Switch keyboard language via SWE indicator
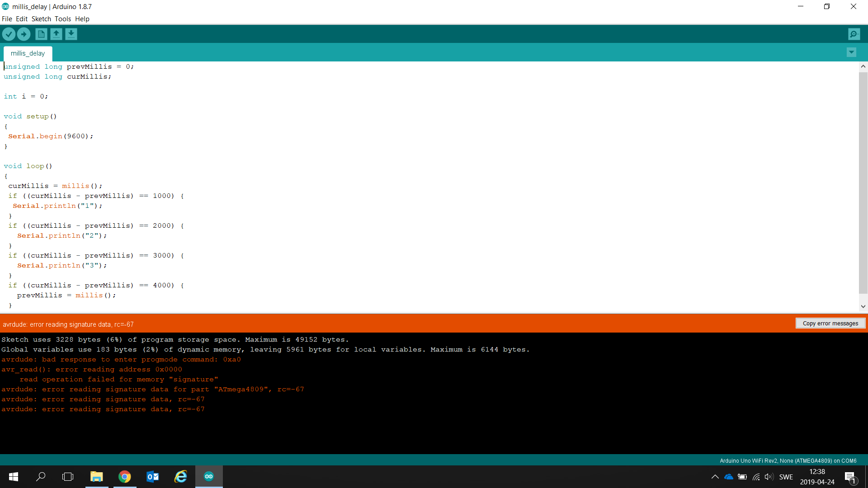 [x=786, y=477]
